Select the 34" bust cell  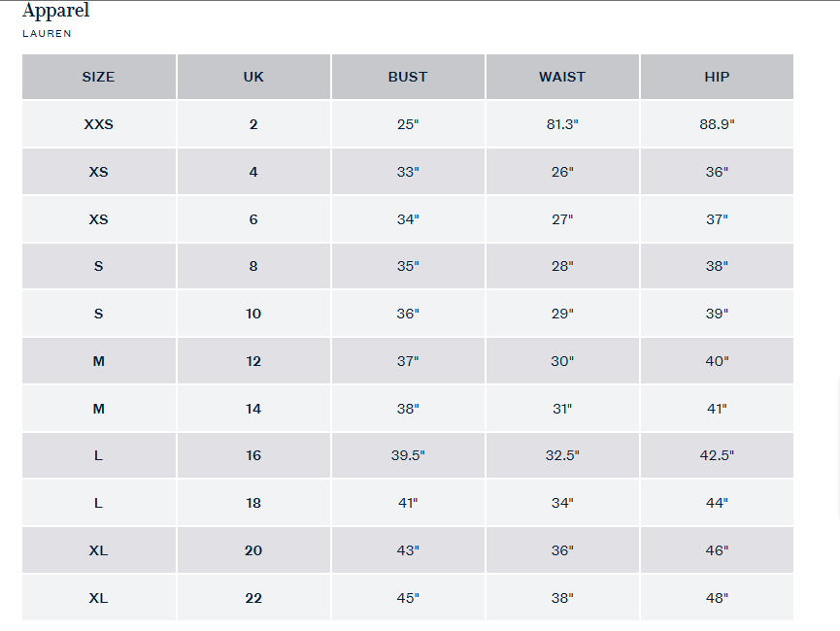408,219
